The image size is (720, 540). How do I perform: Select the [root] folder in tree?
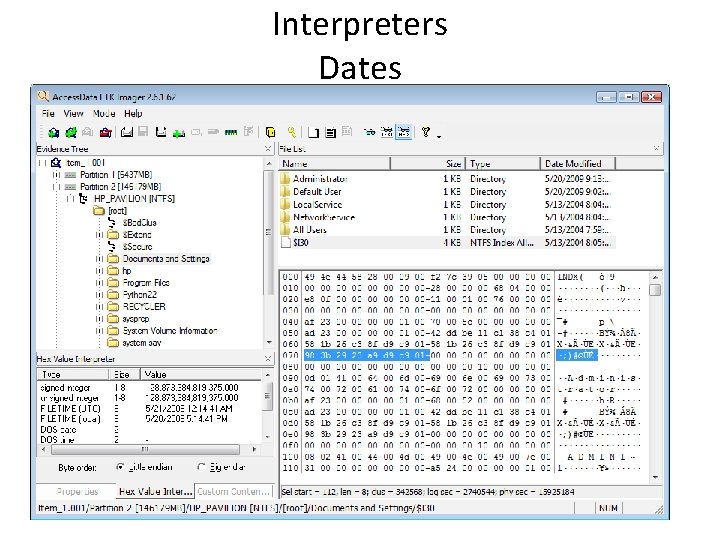click(x=117, y=211)
